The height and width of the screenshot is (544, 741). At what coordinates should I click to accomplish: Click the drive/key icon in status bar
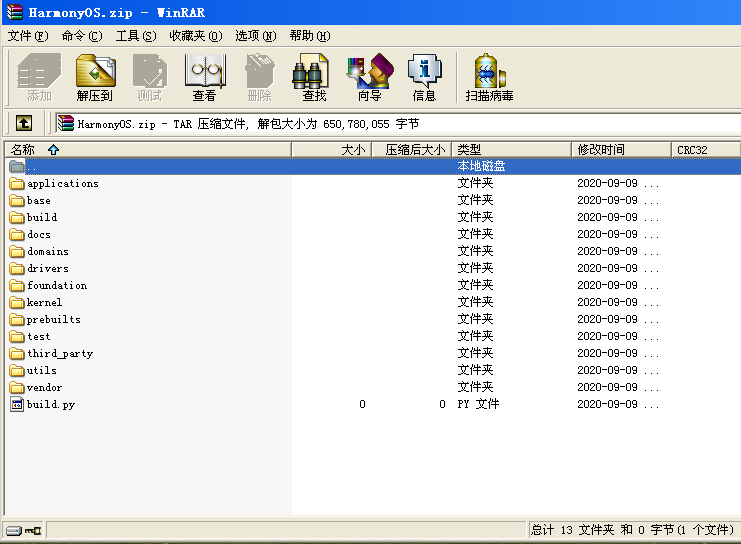click(22, 530)
